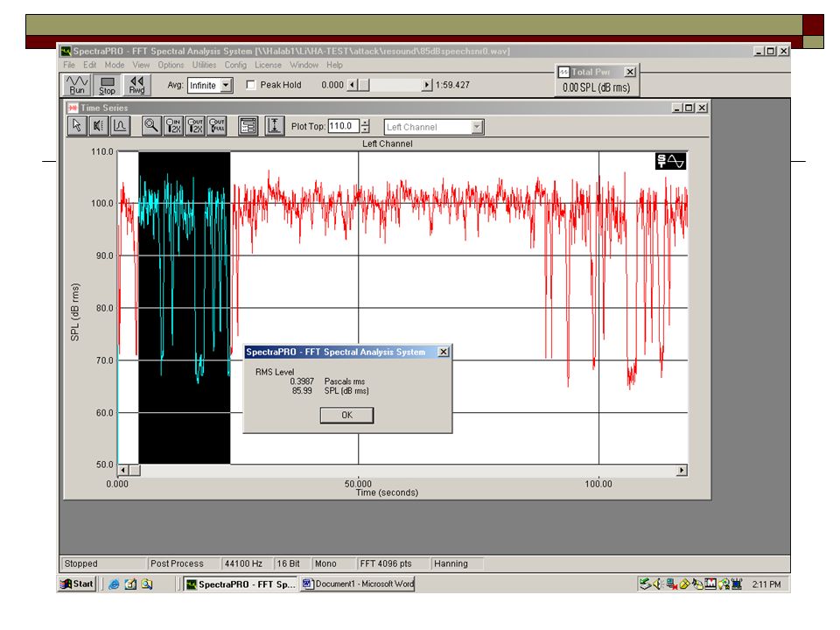The height and width of the screenshot is (630, 840).
Task: Click the Total Pwr 0.00 SPL readout
Action: tap(596, 87)
